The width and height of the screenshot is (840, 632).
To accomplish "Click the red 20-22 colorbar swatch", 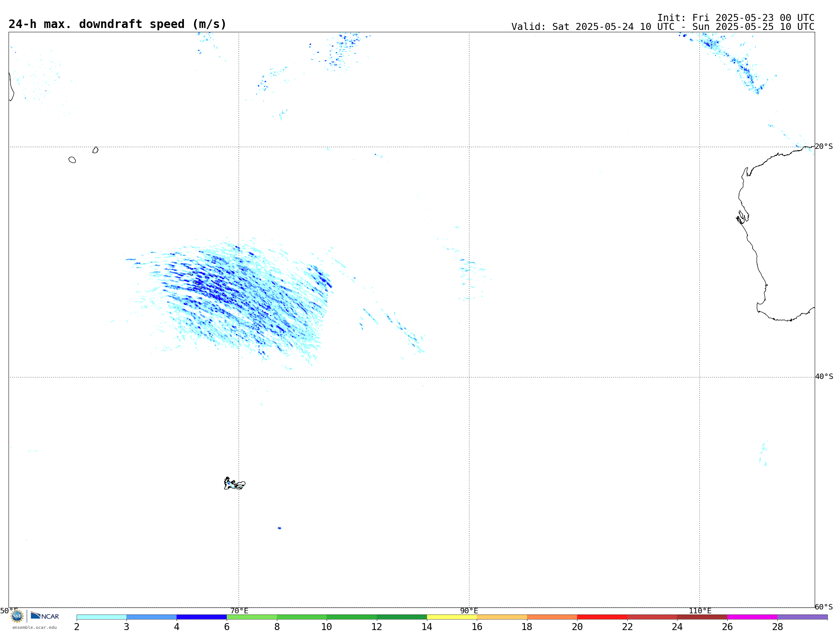I will point(602,617).
